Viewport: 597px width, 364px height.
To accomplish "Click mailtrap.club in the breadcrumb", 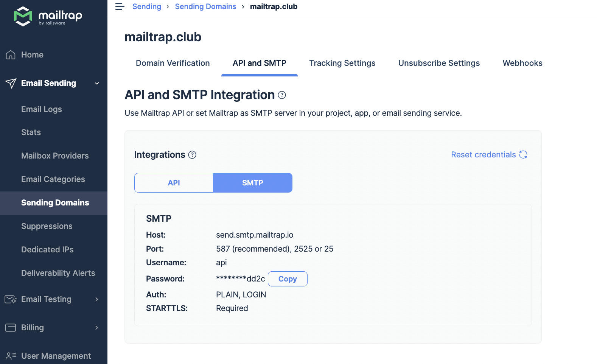I will 274,6.
